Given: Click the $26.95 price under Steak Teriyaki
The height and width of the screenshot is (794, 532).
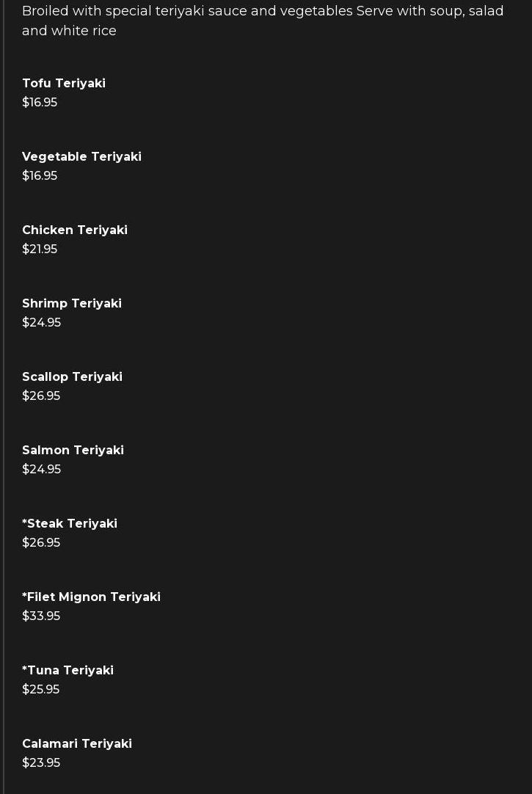Looking at the screenshot, I should coord(41,543).
